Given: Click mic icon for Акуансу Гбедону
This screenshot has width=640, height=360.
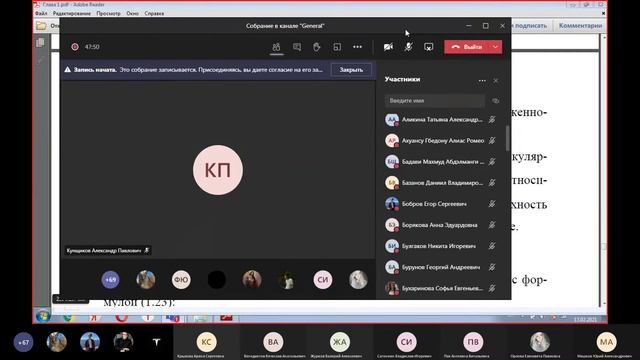Looking at the screenshot, I should (492, 140).
